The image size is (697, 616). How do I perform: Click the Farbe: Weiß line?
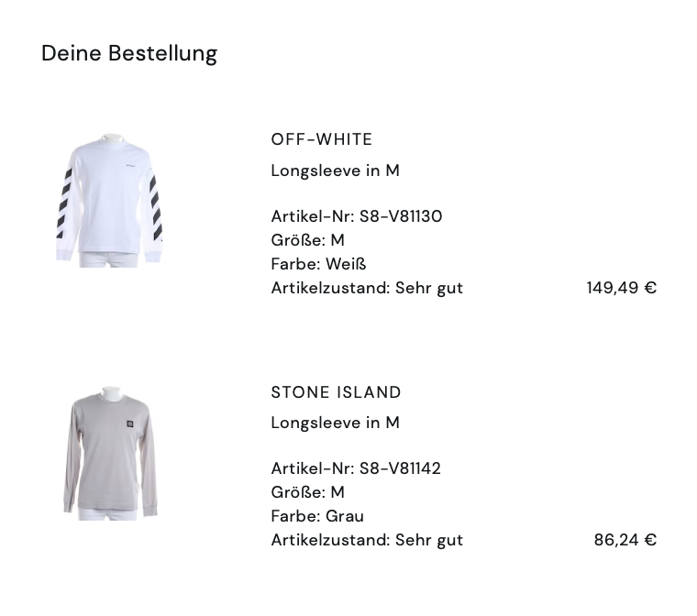pyautogui.click(x=318, y=264)
